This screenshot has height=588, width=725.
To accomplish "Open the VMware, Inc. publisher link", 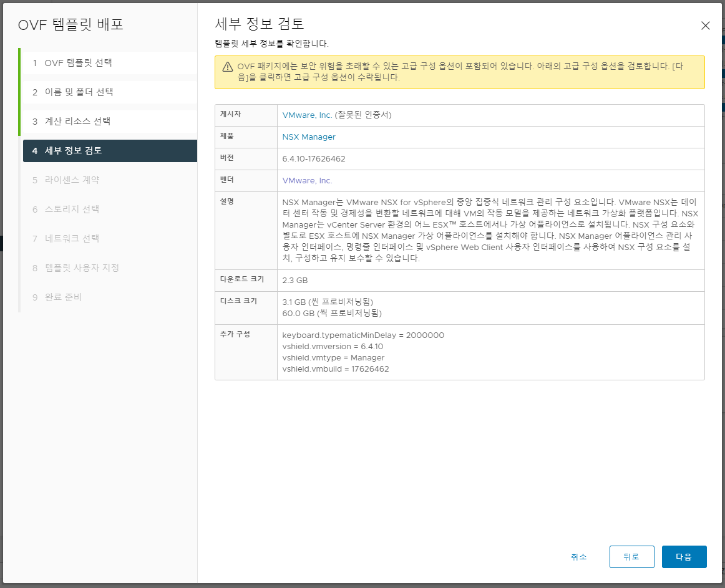I will (x=307, y=115).
